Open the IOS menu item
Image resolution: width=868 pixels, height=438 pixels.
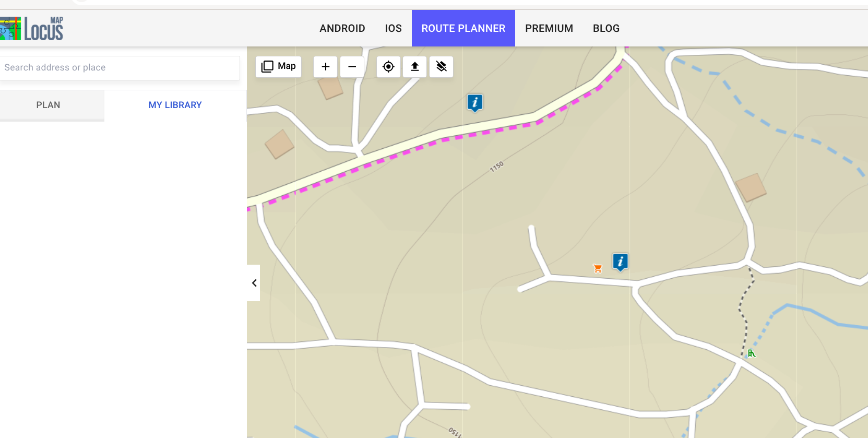(x=393, y=28)
